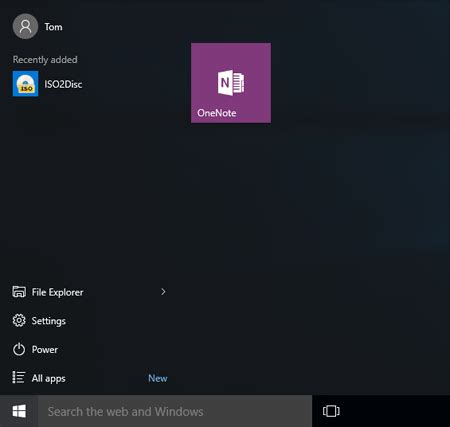This screenshot has height=427, width=450.
Task: Launch the OneNote tile
Action: [x=231, y=83]
